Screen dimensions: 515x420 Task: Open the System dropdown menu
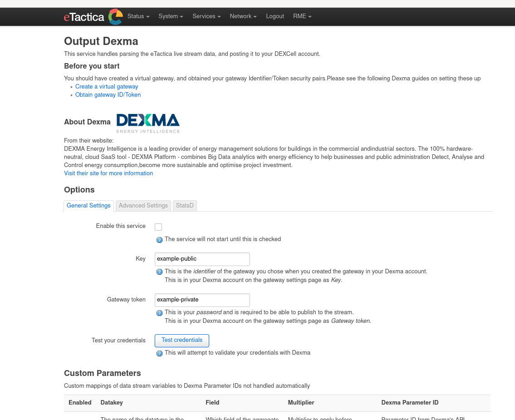(x=171, y=16)
